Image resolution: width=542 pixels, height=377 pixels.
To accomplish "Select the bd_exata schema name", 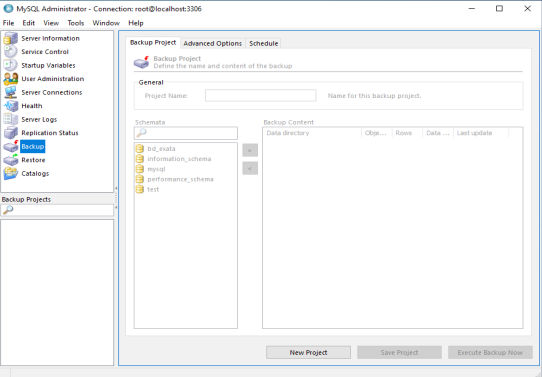I will click(161, 149).
